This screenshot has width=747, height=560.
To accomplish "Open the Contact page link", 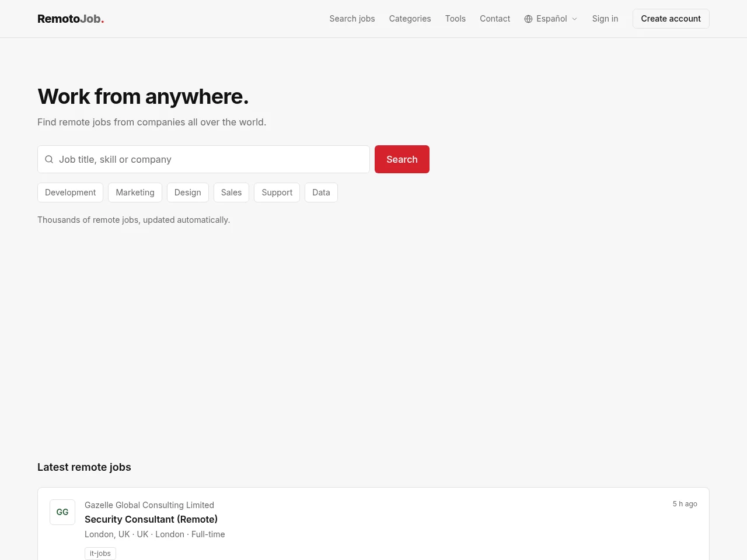I will pos(495,19).
